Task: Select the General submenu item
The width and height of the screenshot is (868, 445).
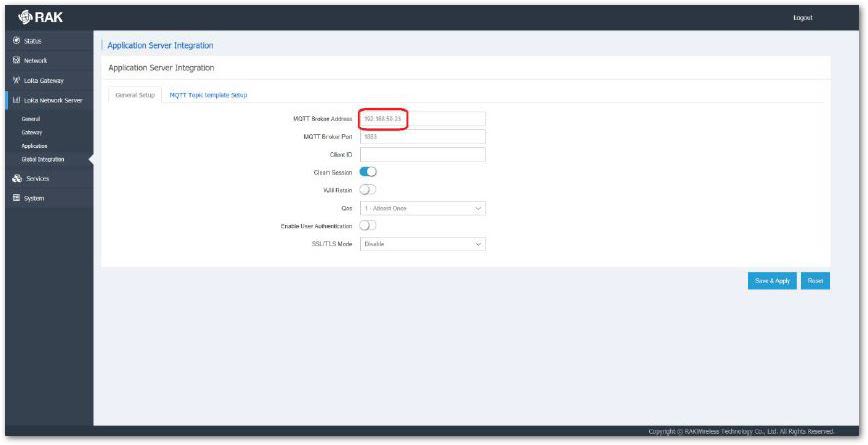Action: point(30,119)
